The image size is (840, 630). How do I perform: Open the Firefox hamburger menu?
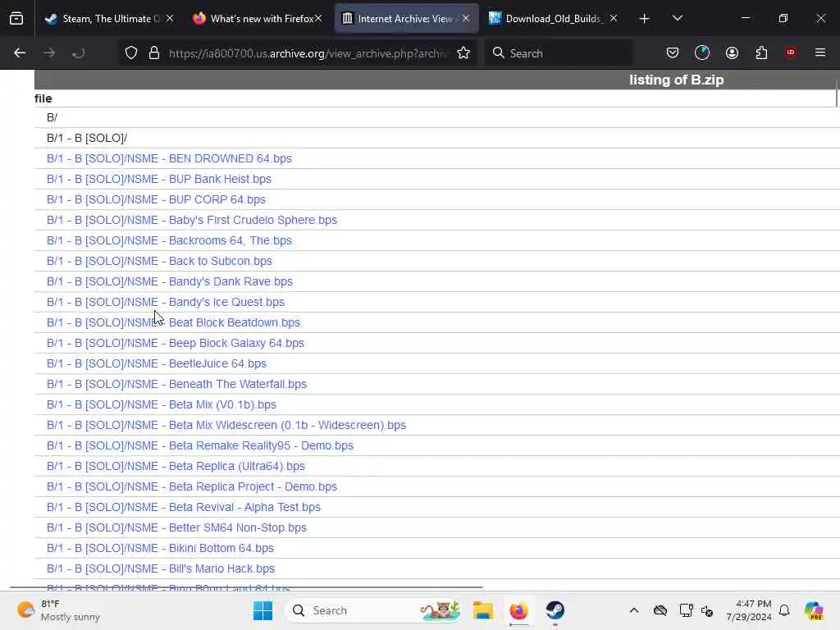coord(820,52)
